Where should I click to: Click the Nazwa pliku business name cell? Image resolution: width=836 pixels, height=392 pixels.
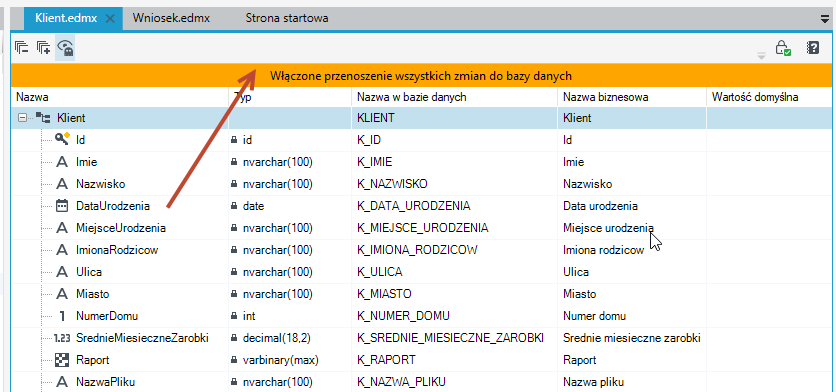tap(632, 382)
